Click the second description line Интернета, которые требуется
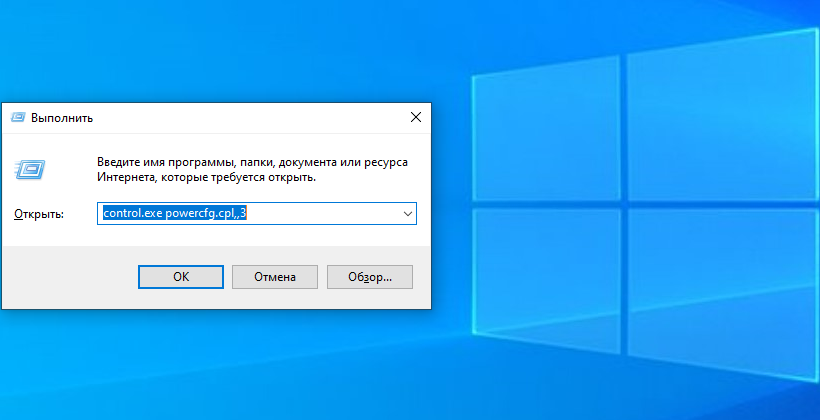 [206, 177]
